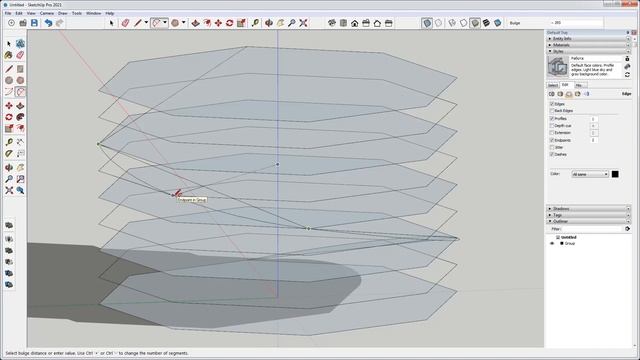Toggle the Profiles checkbox

pyautogui.click(x=552, y=118)
